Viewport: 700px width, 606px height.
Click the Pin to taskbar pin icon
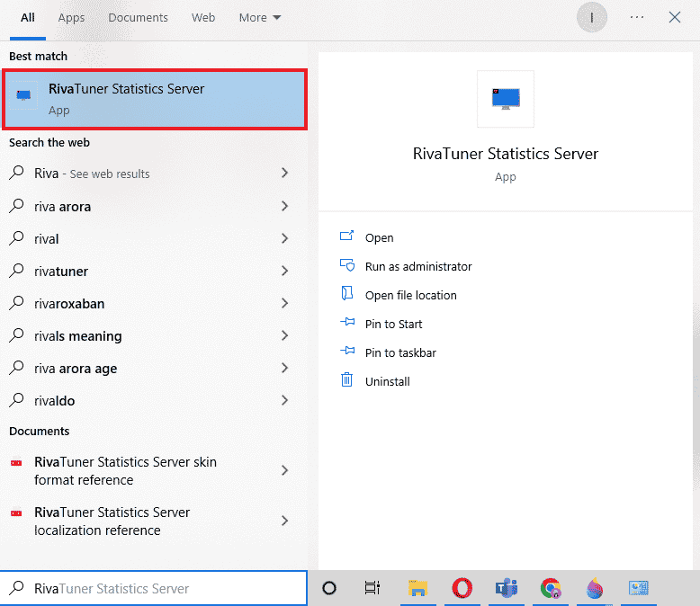tap(347, 351)
